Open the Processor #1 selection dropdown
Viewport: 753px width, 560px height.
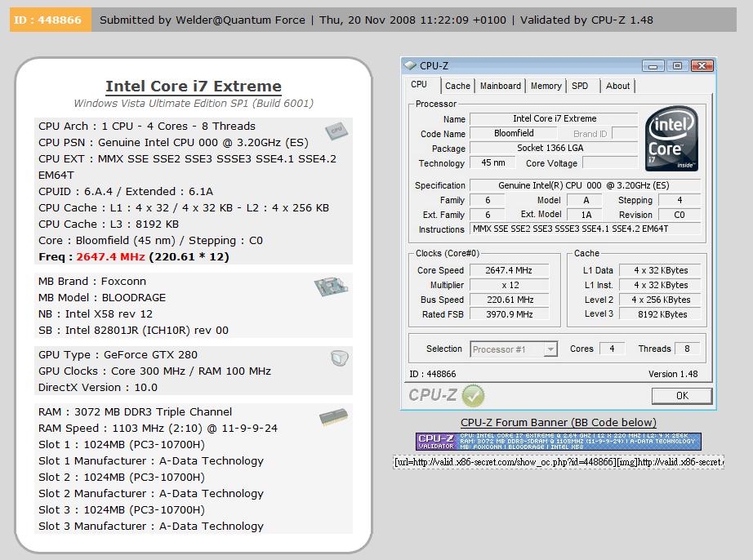pos(550,349)
